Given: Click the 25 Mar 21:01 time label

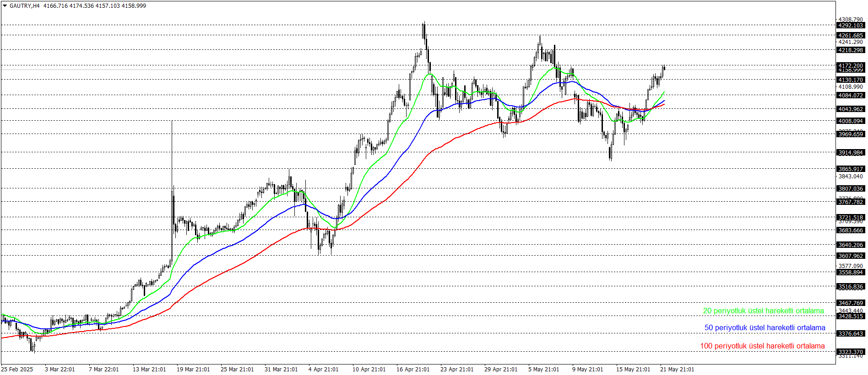Looking at the screenshot, I should (237, 370).
